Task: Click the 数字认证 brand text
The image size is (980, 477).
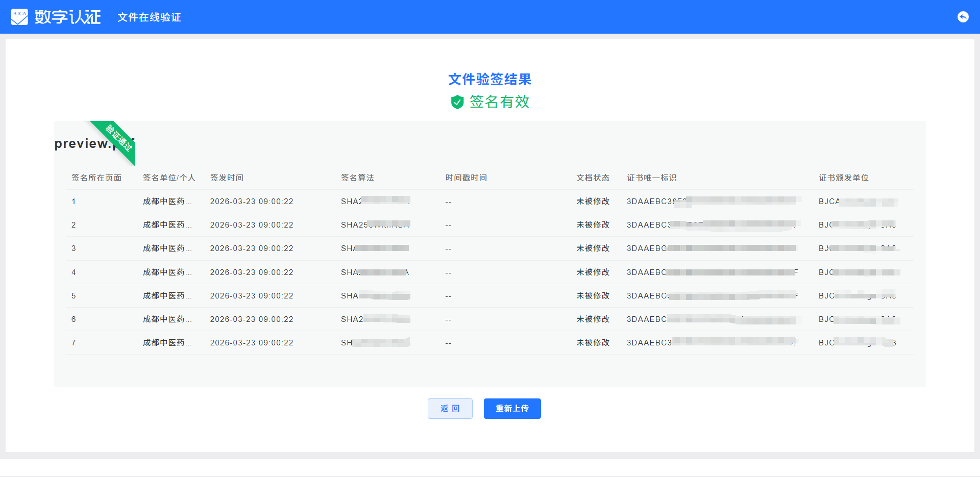Action: 67,17
